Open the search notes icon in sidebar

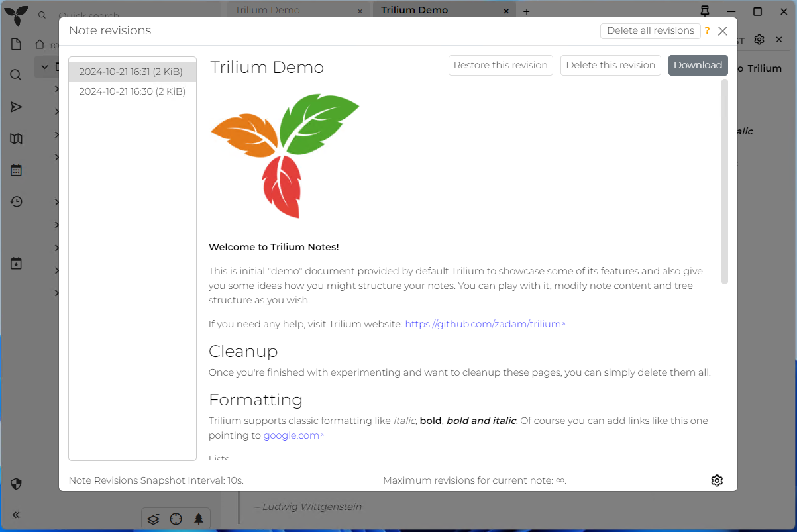click(x=17, y=75)
